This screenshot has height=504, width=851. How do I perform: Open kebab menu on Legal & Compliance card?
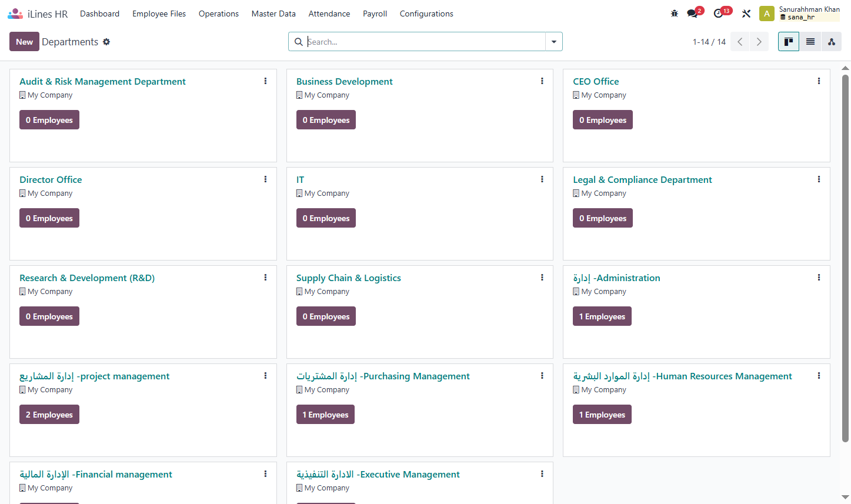pyautogui.click(x=819, y=179)
